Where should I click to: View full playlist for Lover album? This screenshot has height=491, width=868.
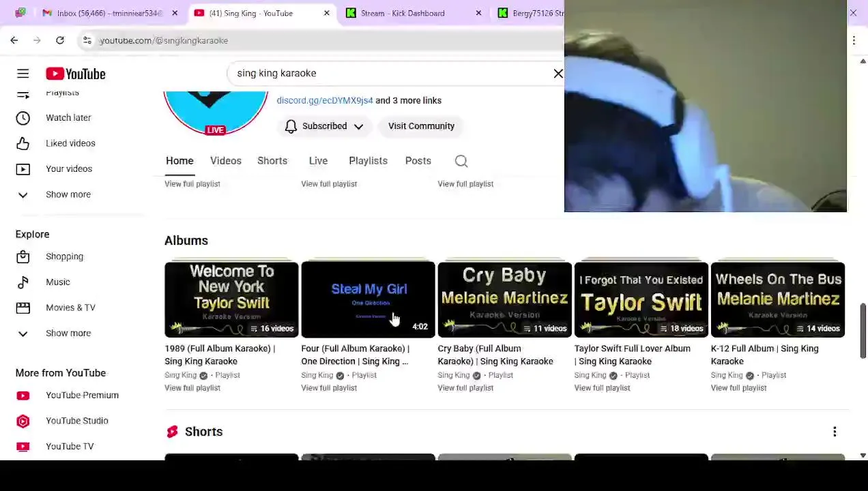click(602, 388)
